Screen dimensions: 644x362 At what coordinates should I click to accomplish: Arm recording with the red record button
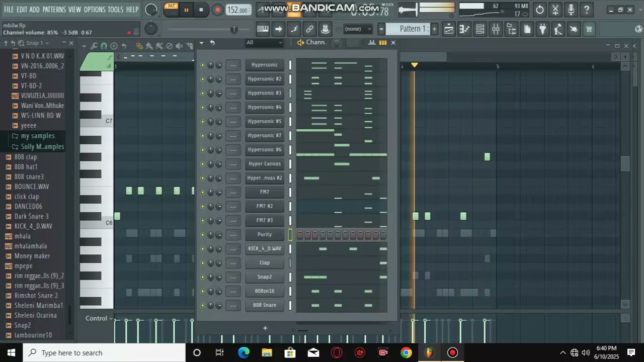click(x=217, y=10)
